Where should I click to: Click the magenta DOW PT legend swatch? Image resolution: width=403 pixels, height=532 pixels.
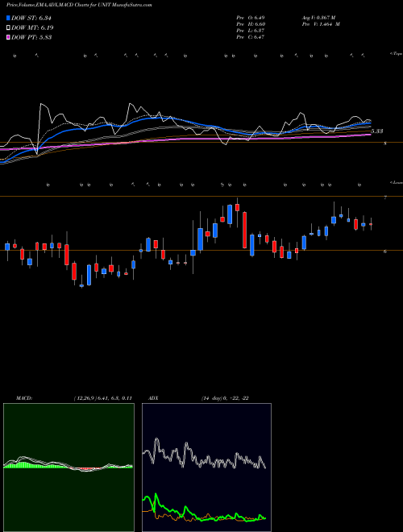coord(8,37)
